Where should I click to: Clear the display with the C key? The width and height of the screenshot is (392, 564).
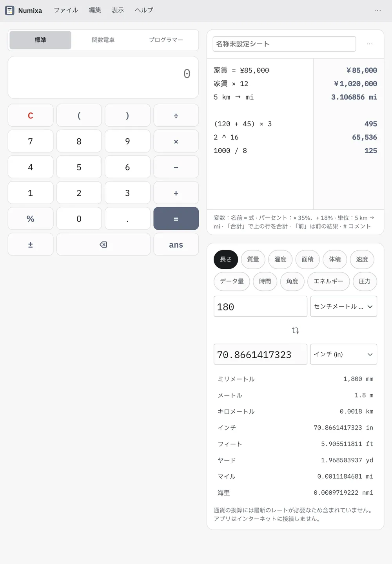[x=31, y=116]
